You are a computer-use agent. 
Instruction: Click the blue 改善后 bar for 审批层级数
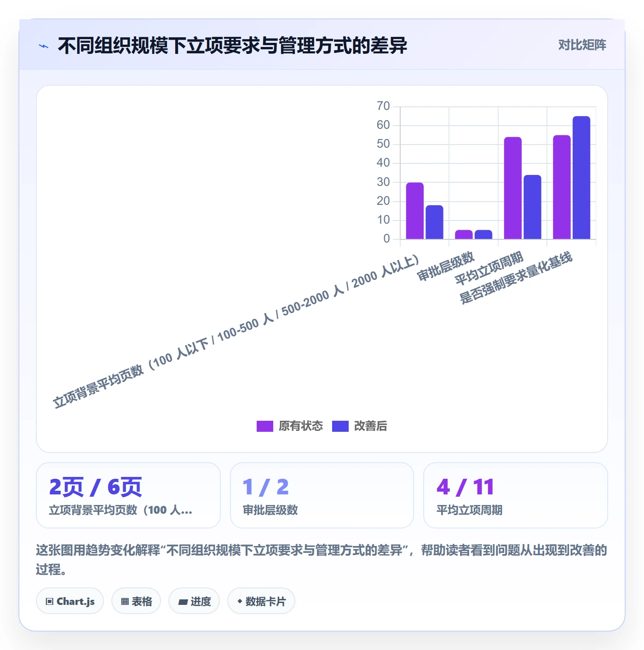coord(483,235)
